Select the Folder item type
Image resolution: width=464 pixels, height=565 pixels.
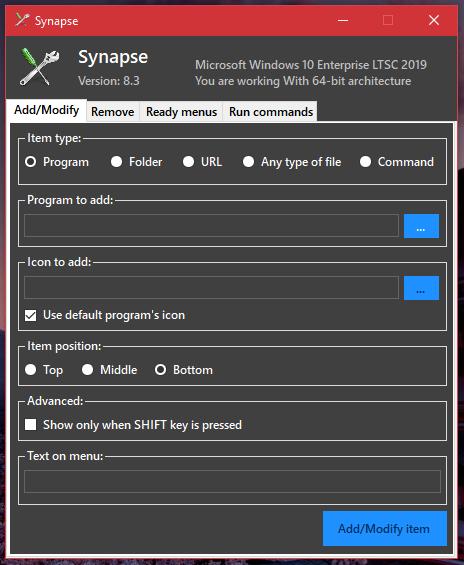click(x=137, y=162)
